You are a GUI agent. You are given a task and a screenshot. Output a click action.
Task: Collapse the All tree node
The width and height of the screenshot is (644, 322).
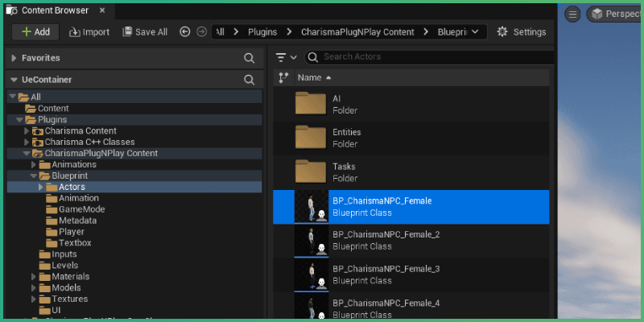(13, 97)
